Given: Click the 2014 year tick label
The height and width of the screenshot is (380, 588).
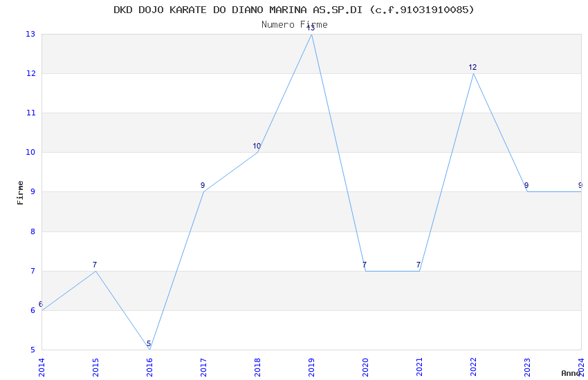Looking at the screenshot, I should click(42, 368).
